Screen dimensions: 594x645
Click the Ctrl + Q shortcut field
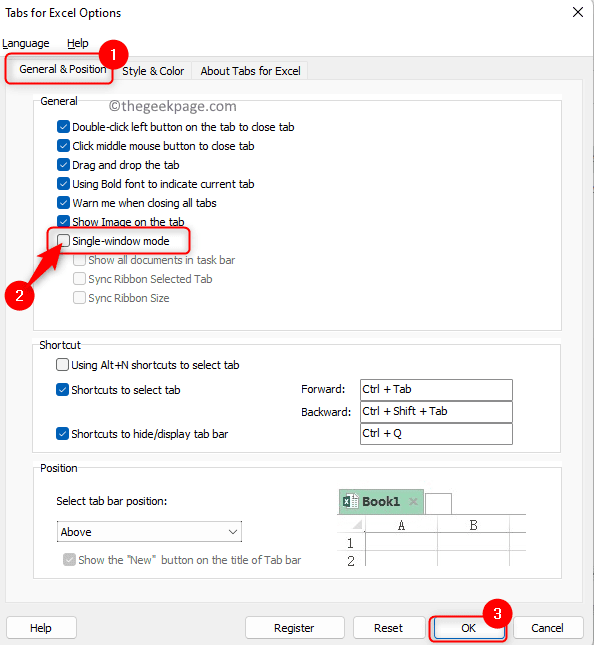(436, 434)
